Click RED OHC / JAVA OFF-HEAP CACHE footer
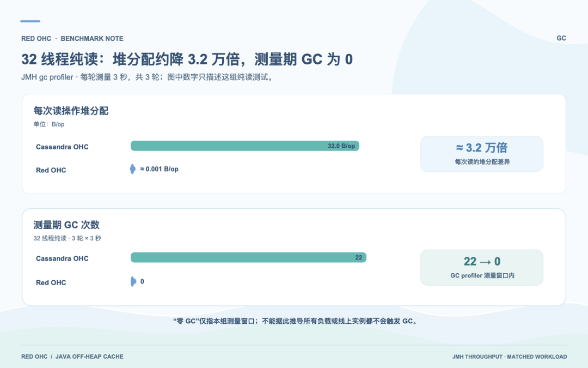The height and width of the screenshot is (368, 588). (x=72, y=357)
